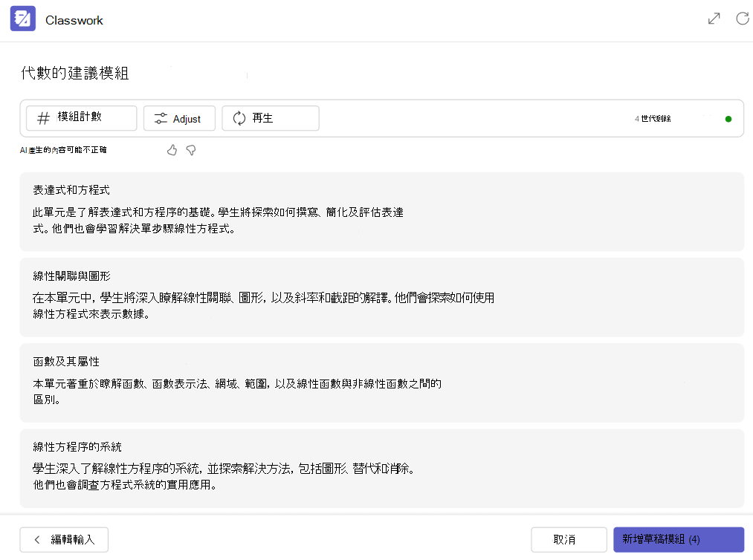Open the 模組計數 module count option
The width and height of the screenshot is (753, 560).
[82, 119]
